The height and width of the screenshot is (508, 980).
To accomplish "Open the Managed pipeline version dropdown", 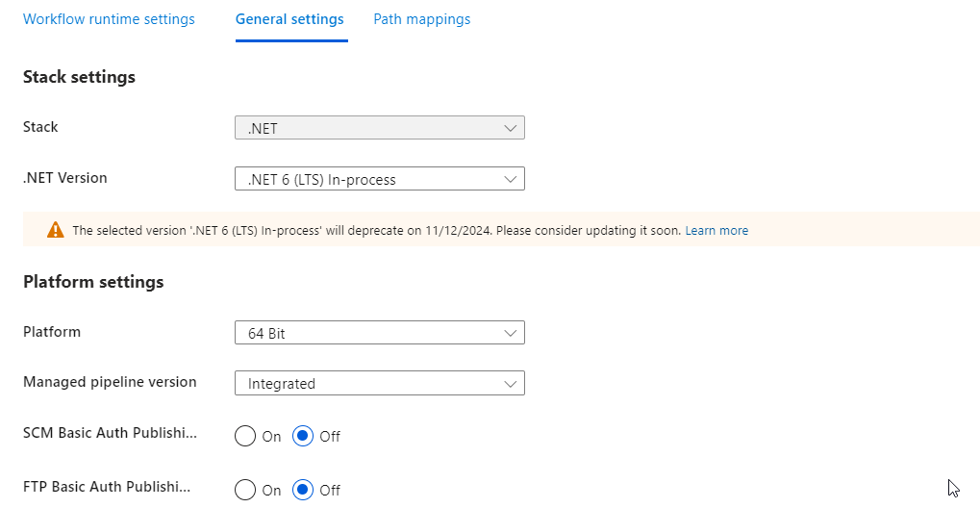I will pyautogui.click(x=380, y=383).
